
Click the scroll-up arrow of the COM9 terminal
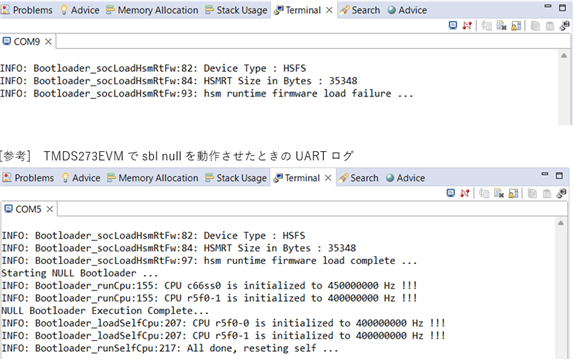[x=564, y=56]
